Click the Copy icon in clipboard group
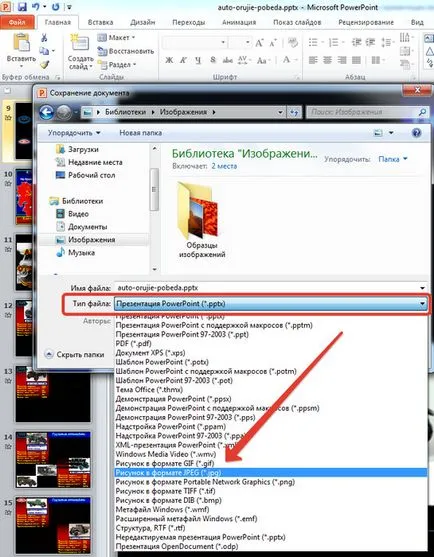 coord(44,51)
